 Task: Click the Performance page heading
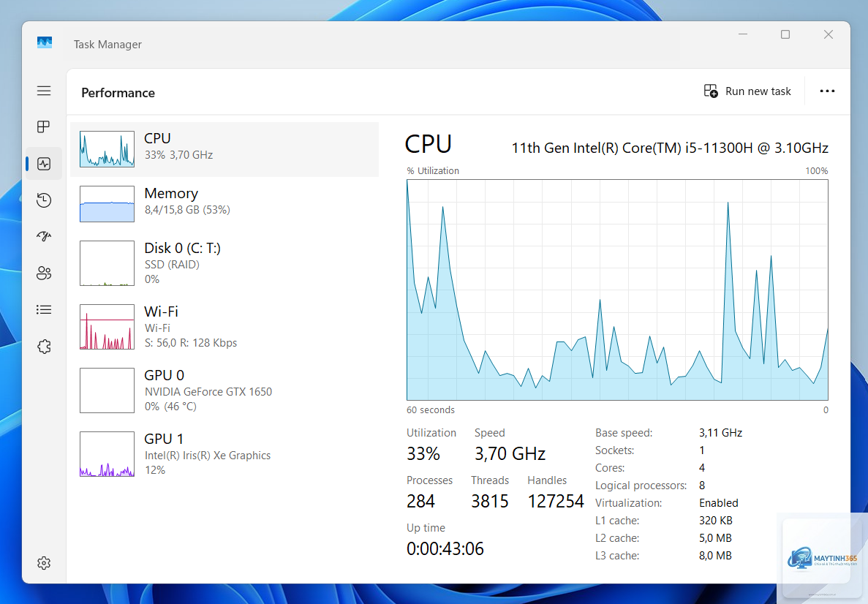point(118,93)
